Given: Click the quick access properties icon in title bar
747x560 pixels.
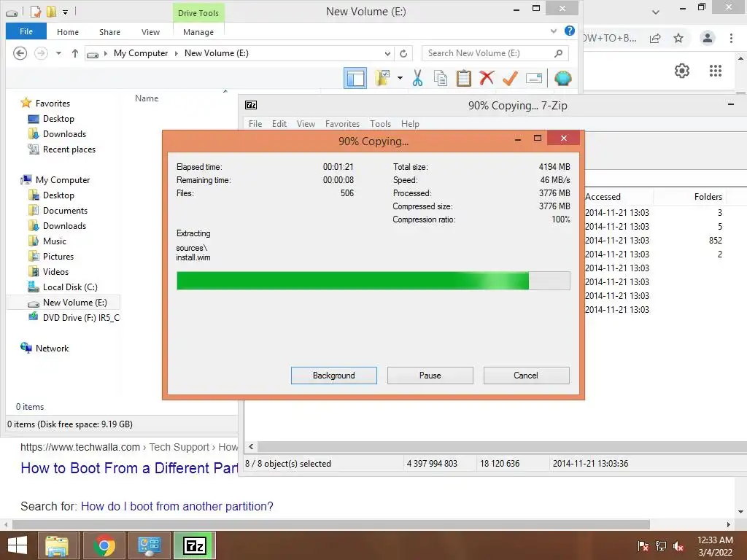Looking at the screenshot, I should point(36,12).
